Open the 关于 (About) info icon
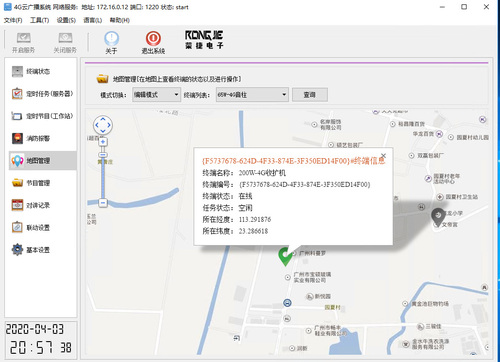The width and height of the screenshot is (500, 362). point(111,38)
